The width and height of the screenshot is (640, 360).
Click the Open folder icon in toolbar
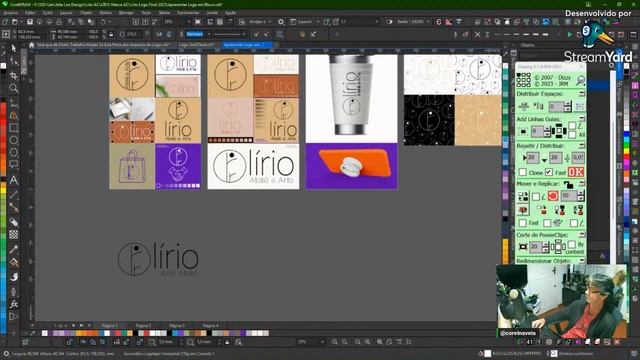click(15, 22)
